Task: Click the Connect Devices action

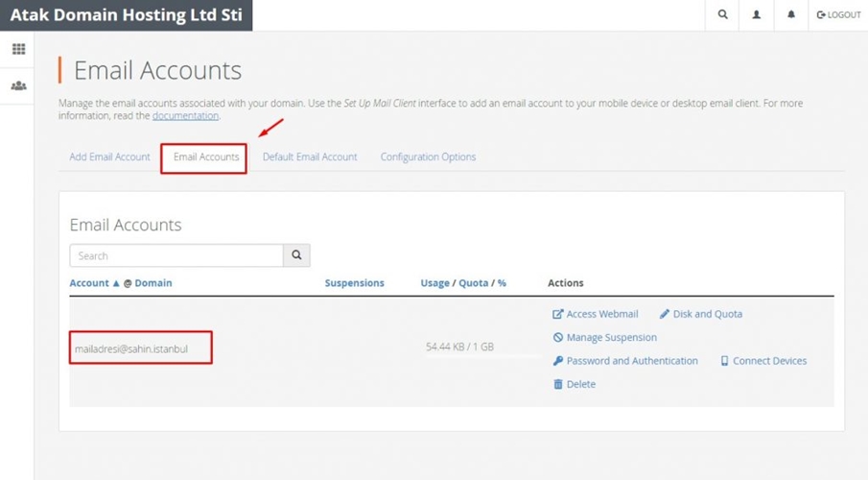Action: pos(763,361)
